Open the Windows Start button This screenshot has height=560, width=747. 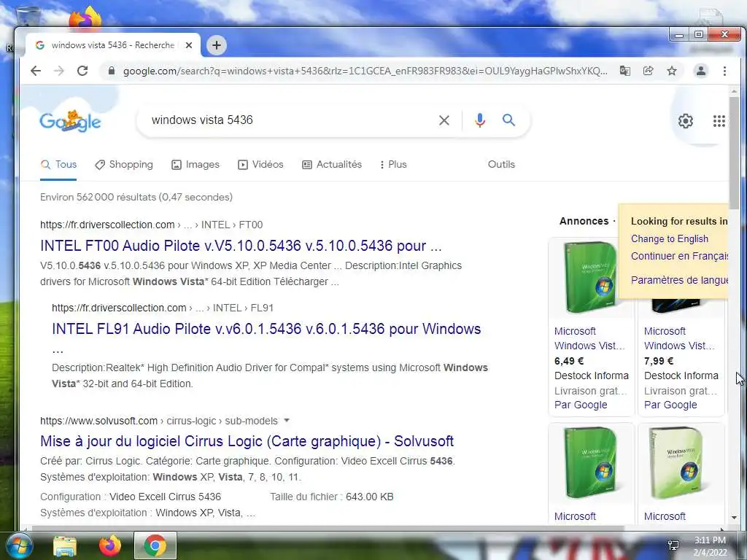coord(18,545)
